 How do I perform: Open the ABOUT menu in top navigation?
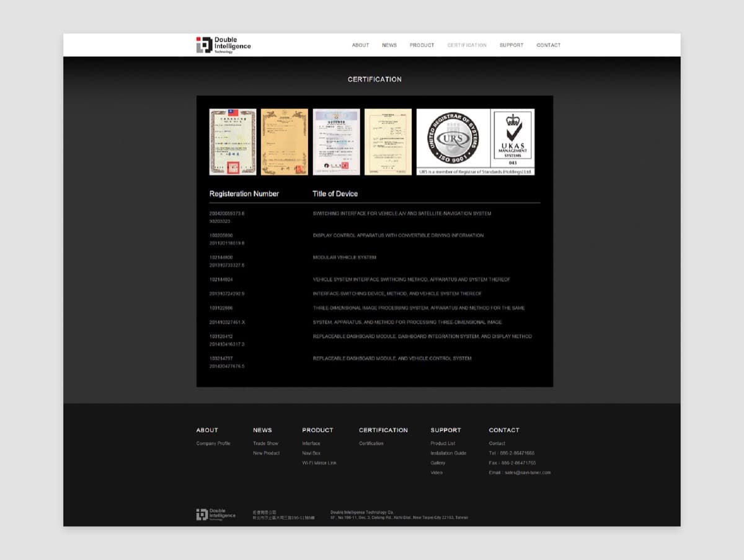pyautogui.click(x=360, y=45)
